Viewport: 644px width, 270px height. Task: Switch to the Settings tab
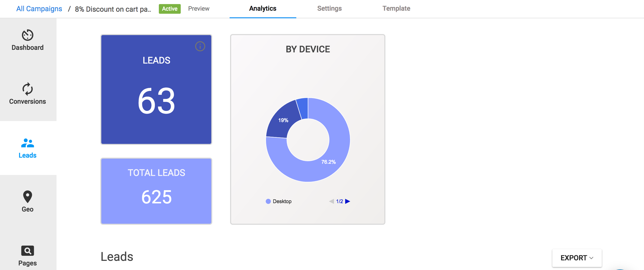pyautogui.click(x=329, y=9)
